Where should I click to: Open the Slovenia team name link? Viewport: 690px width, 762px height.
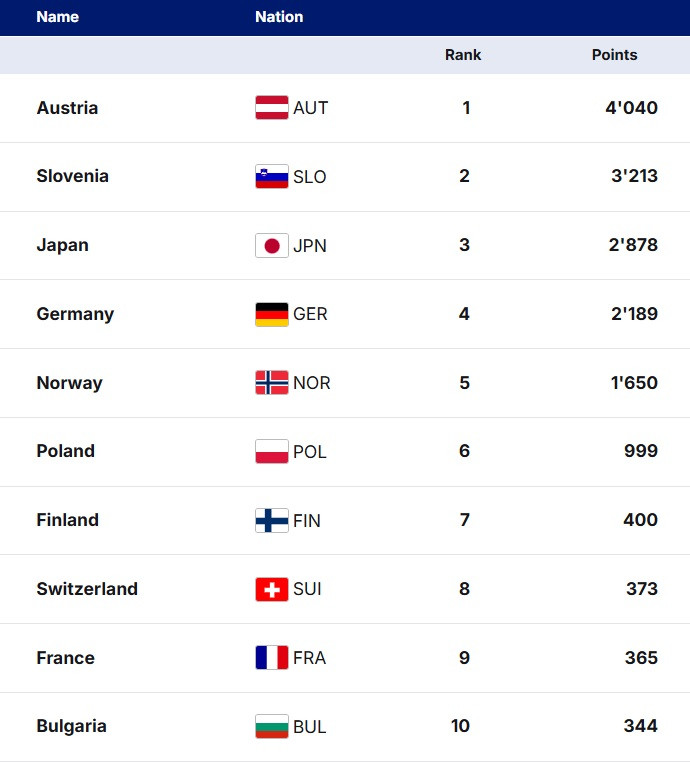click(x=72, y=177)
